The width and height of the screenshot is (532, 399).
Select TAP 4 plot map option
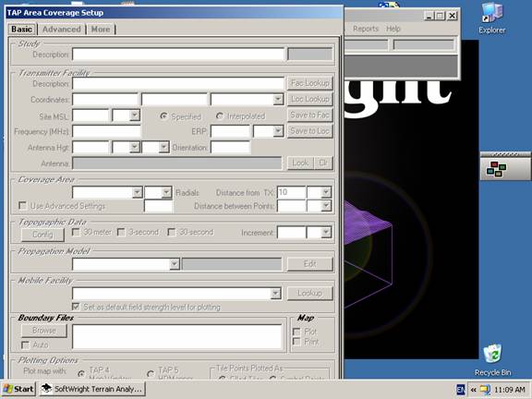coord(81,374)
